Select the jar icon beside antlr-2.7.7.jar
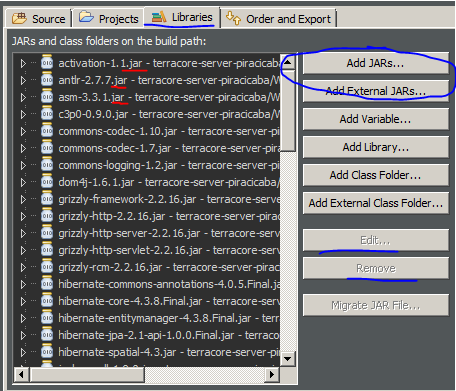 [x=47, y=80]
